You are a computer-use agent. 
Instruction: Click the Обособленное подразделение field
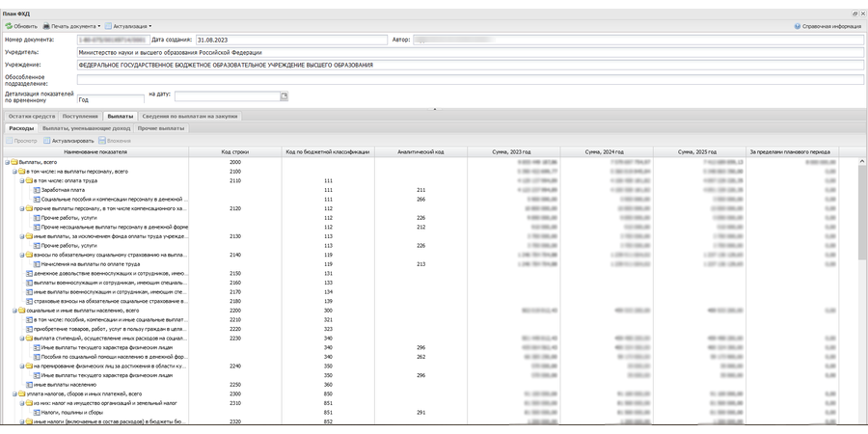point(470,80)
